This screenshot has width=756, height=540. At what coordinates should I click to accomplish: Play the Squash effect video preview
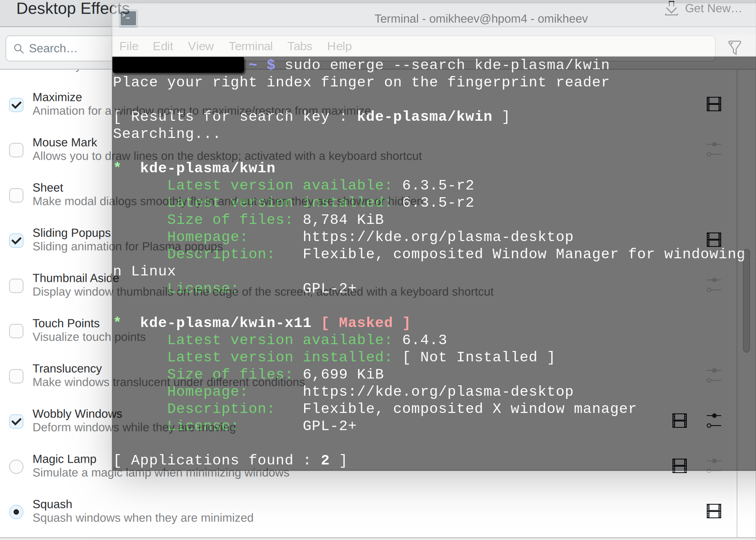click(714, 511)
